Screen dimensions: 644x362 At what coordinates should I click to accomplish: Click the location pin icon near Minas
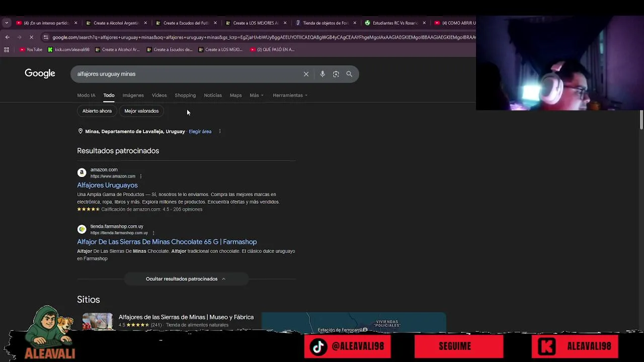click(x=80, y=131)
